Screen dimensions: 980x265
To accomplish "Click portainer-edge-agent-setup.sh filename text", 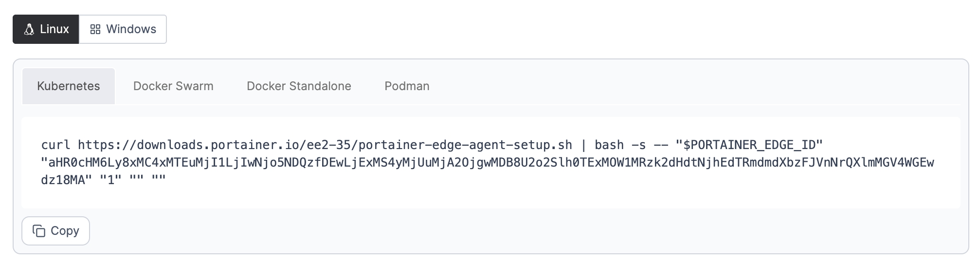I will [x=465, y=145].
